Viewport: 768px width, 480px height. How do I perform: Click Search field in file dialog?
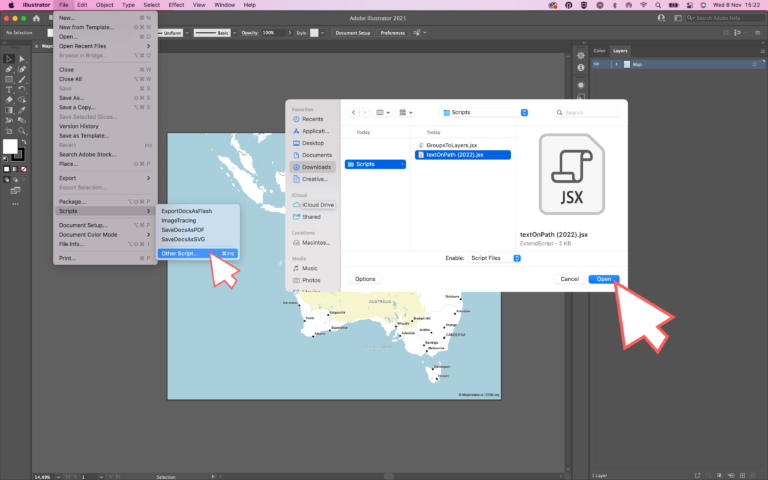tap(586, 113)
